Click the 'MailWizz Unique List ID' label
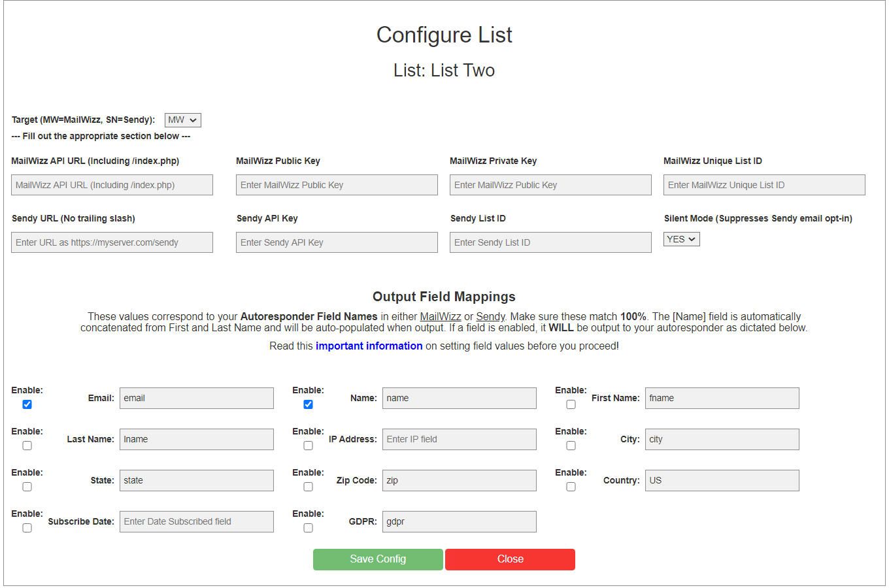The width and height of the screenshot is (889, 588). point(713,161)
